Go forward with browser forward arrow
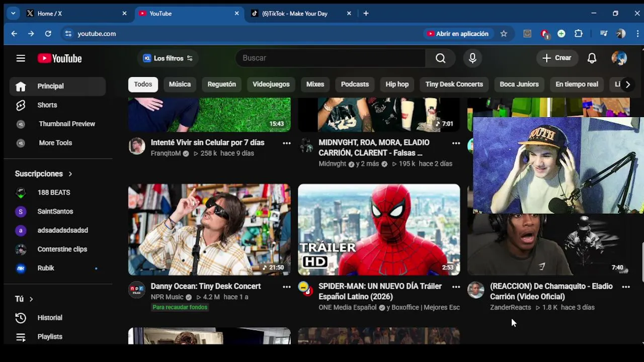 pyautogui.click(x=31, y=34)
